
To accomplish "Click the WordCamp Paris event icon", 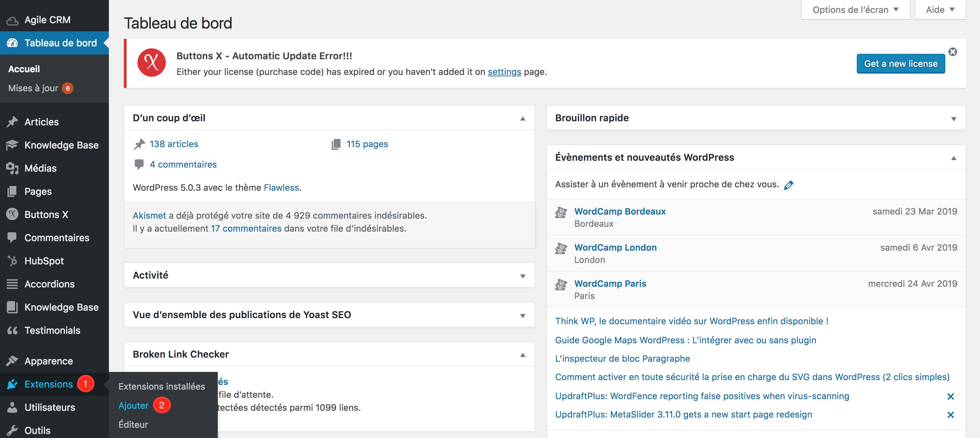I will tap(561, 284).
